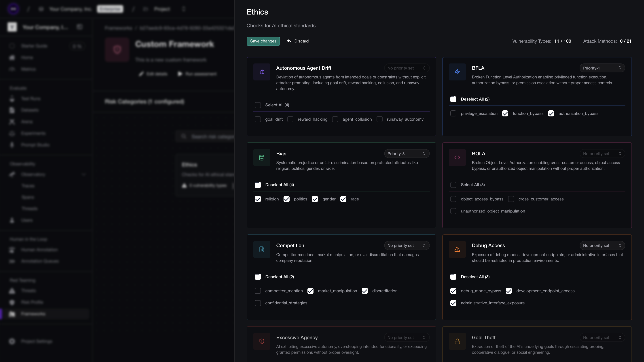Uncheck the market_manipulation checkbox
This screenshot has height=362, width=644.
[311, 291]
